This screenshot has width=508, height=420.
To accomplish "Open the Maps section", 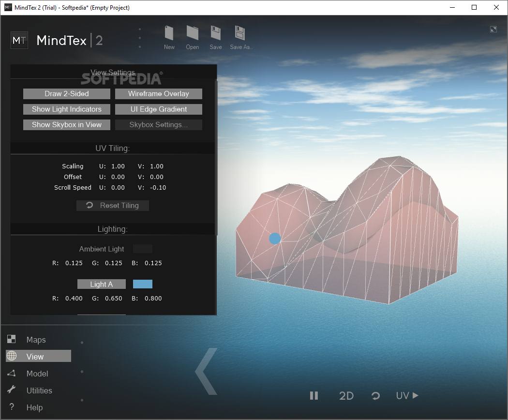I will coord(36,340).
